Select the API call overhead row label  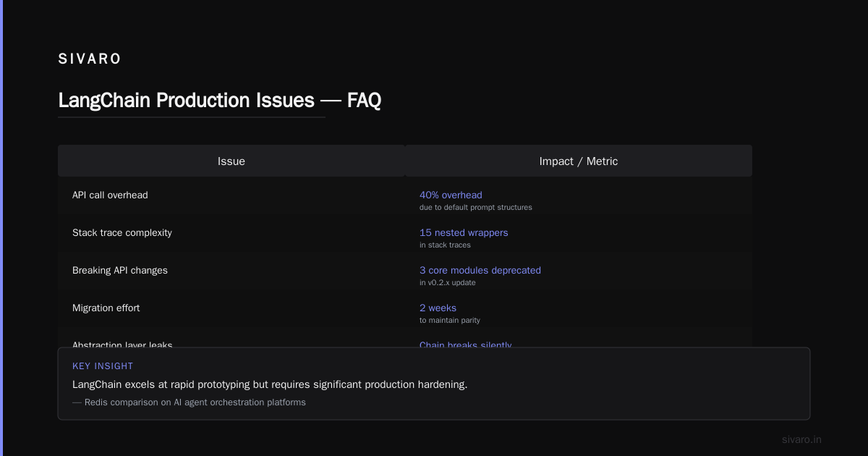(110, 195)
